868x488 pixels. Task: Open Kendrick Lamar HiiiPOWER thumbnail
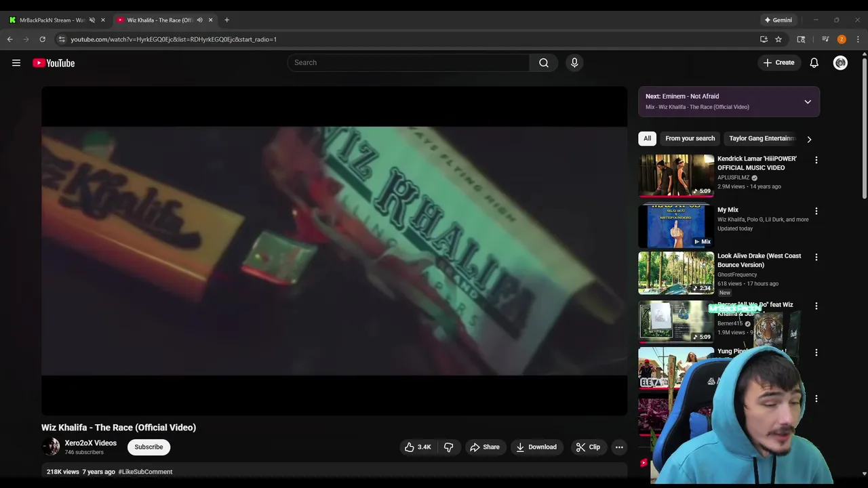(676, 176)
